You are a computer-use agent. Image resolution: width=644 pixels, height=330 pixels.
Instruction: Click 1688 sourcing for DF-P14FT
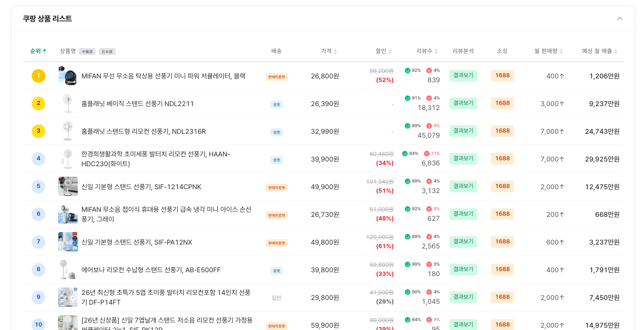point(502,297)
